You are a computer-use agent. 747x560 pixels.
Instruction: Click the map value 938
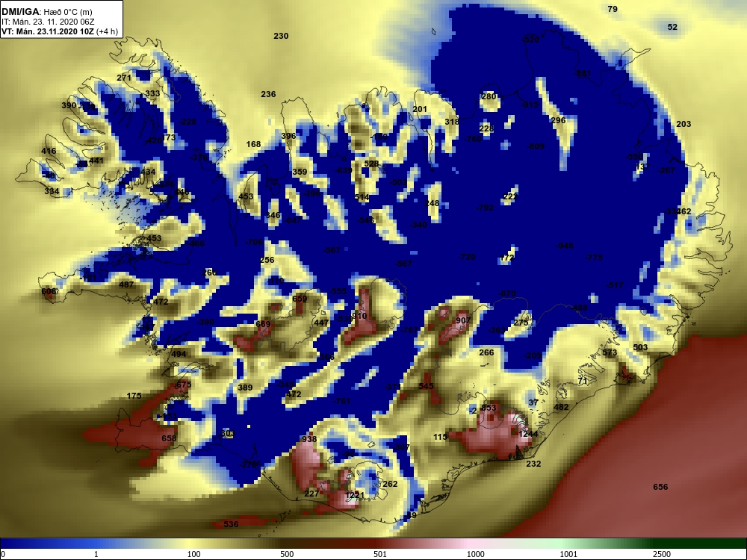coord(309,439)
